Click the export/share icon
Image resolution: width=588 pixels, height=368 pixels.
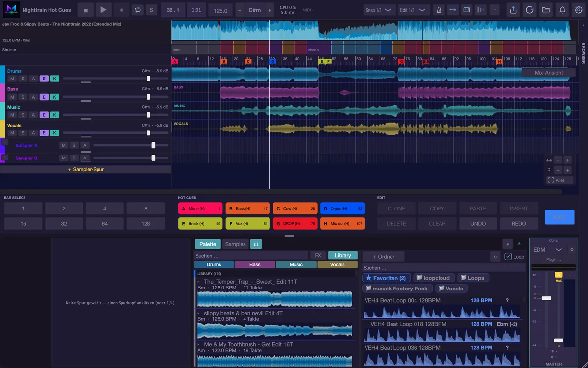coord(513,10)
